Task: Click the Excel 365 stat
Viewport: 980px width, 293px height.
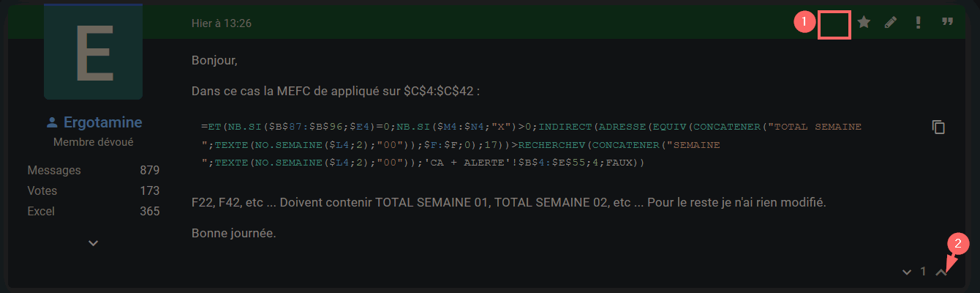Action: (93, 211)
